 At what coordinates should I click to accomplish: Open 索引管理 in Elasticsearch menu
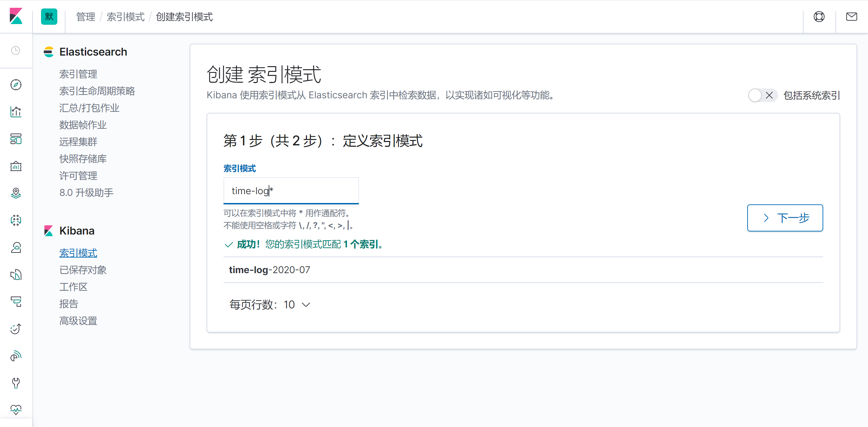[78, 74]
